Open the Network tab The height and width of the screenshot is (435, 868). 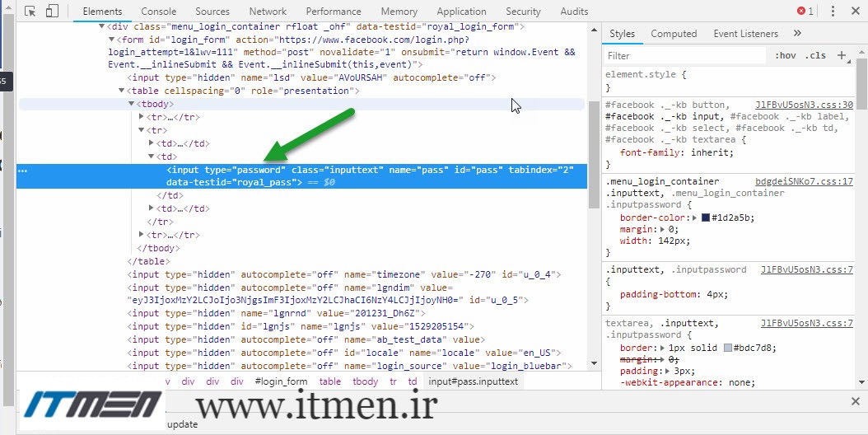tap(268, 11)
